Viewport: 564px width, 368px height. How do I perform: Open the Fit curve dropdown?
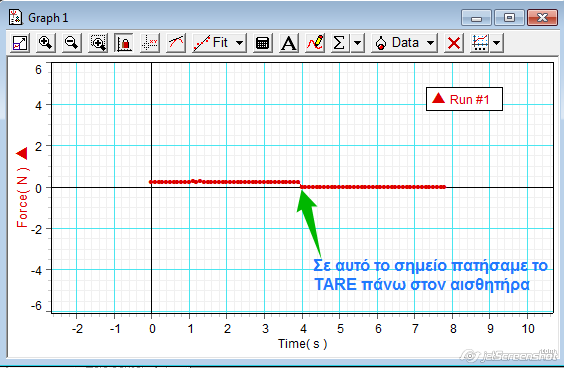click(x=219, y=43)
